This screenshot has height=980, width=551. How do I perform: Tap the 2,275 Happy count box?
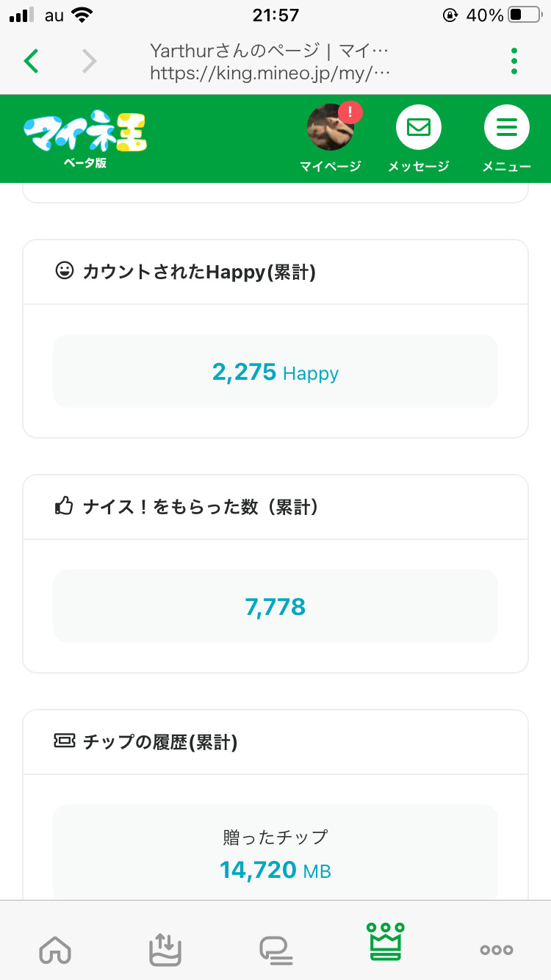click(275, 372)
